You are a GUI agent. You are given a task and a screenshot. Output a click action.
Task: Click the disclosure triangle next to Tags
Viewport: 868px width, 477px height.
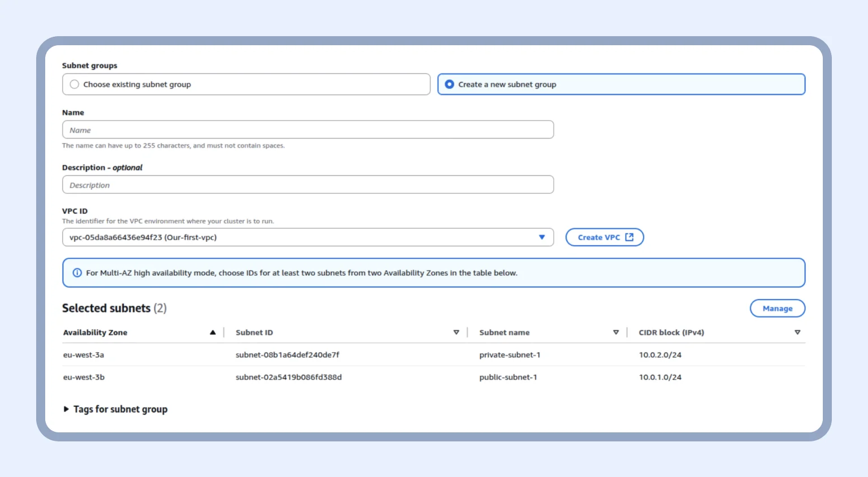click(66, 409)
